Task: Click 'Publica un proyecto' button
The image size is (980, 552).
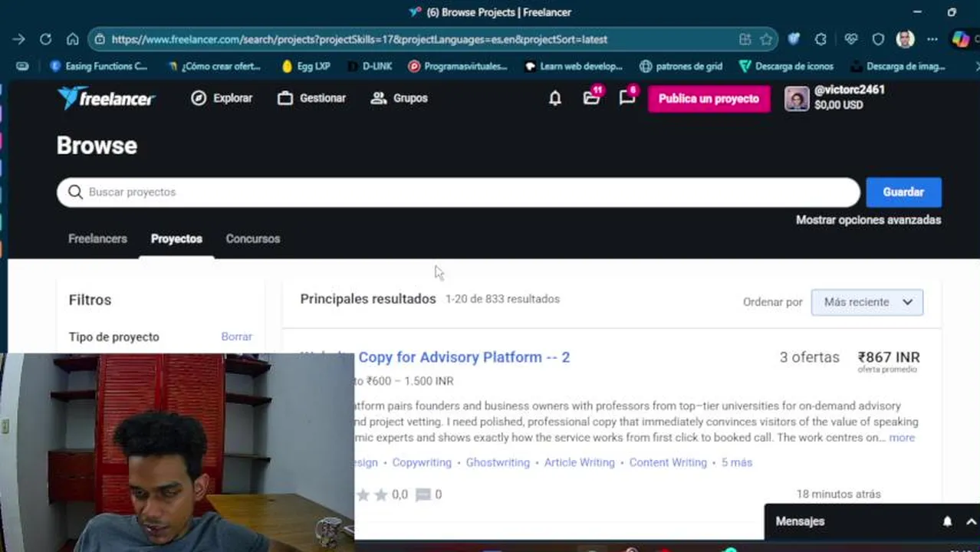Action: pos(709,98)
